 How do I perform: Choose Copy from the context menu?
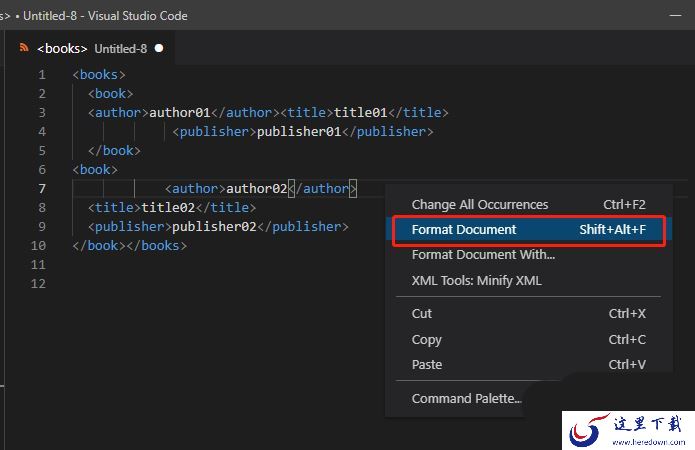pos(528,339)
